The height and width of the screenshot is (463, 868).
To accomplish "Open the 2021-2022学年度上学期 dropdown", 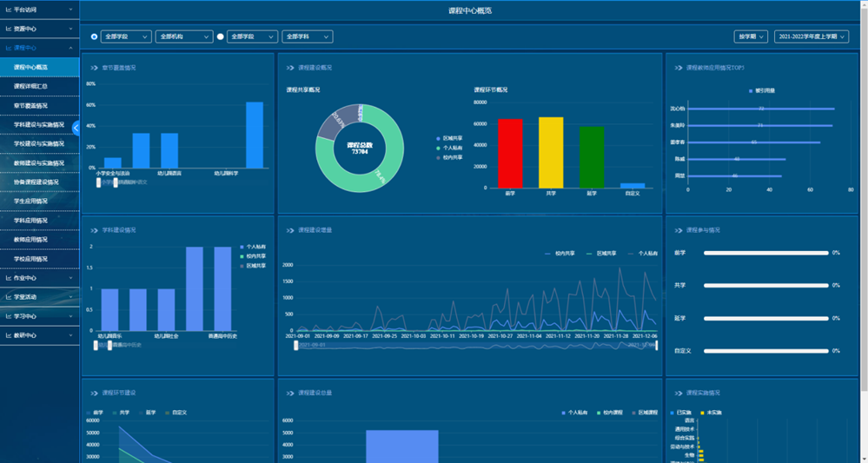I will 812,36.
